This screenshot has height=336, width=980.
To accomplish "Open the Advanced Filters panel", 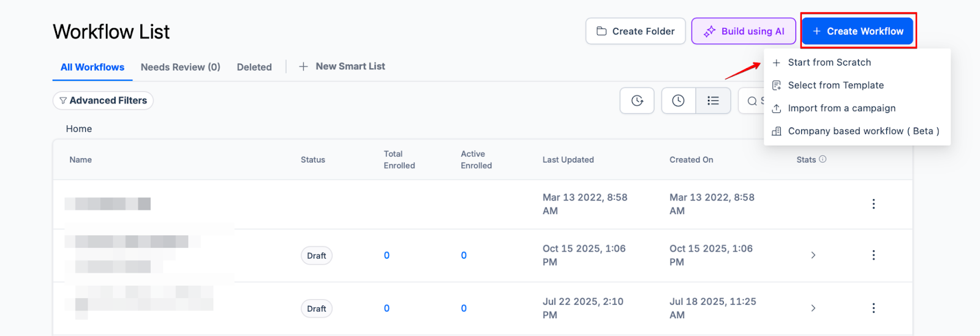I will (103, 101).
